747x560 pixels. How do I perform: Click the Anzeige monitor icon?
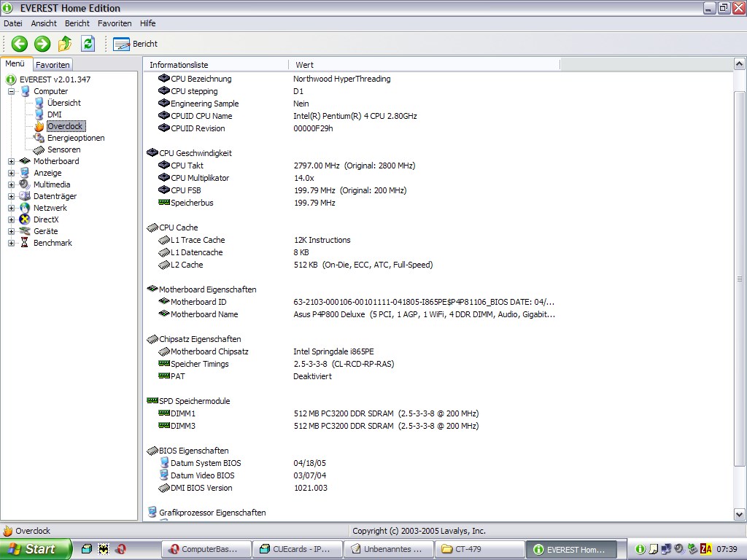coord(25,173)
